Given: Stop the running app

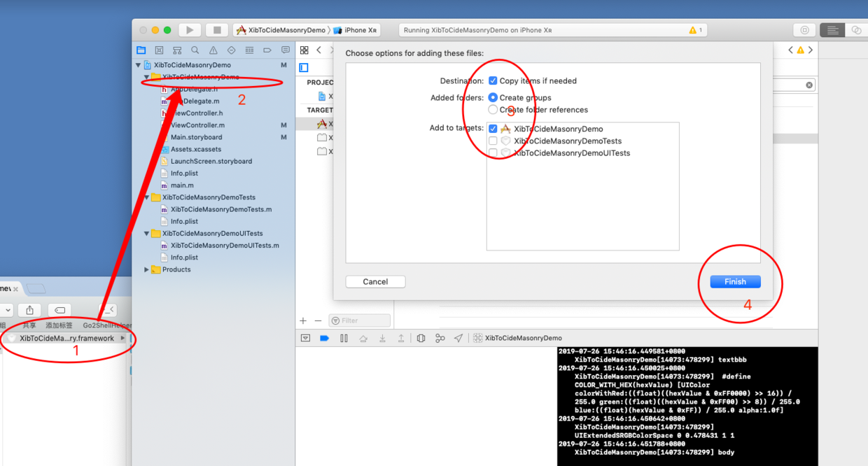Looking at the screenshot, I should [217, 30].
